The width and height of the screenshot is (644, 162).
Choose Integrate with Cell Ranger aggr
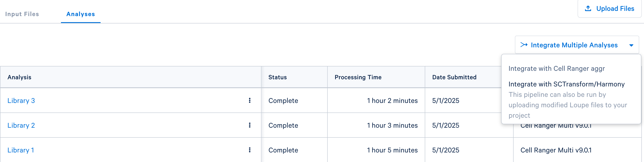(556, 69)
